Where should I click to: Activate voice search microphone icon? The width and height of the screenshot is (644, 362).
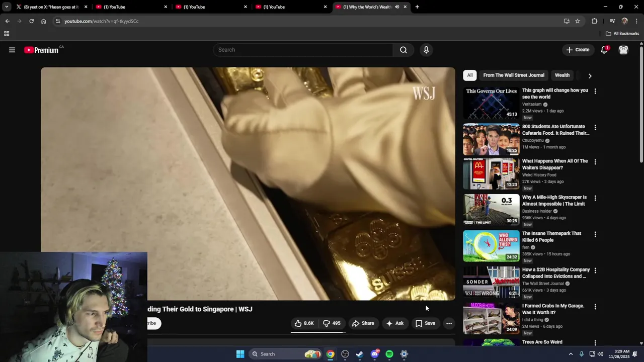pos(426,50)
